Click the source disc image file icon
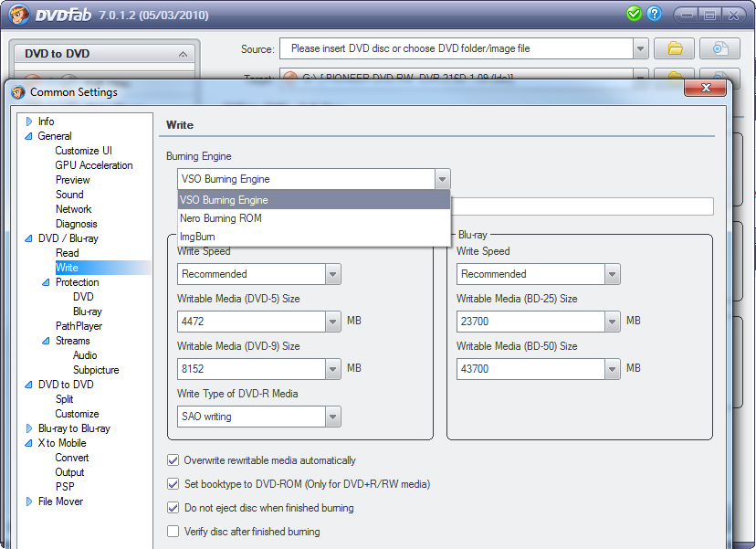756x549 pixels. pos(719,48)
